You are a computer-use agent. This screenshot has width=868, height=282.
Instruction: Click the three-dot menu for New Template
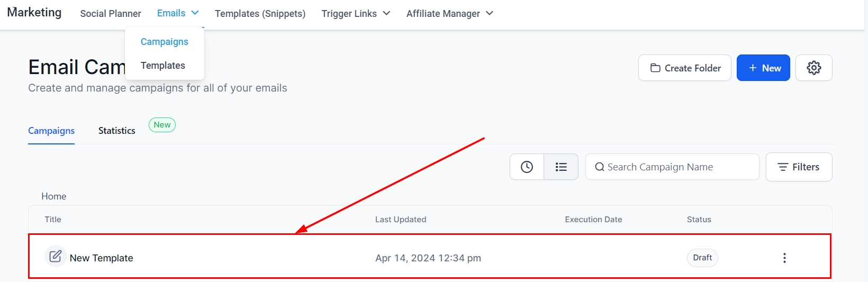point(784,258)
